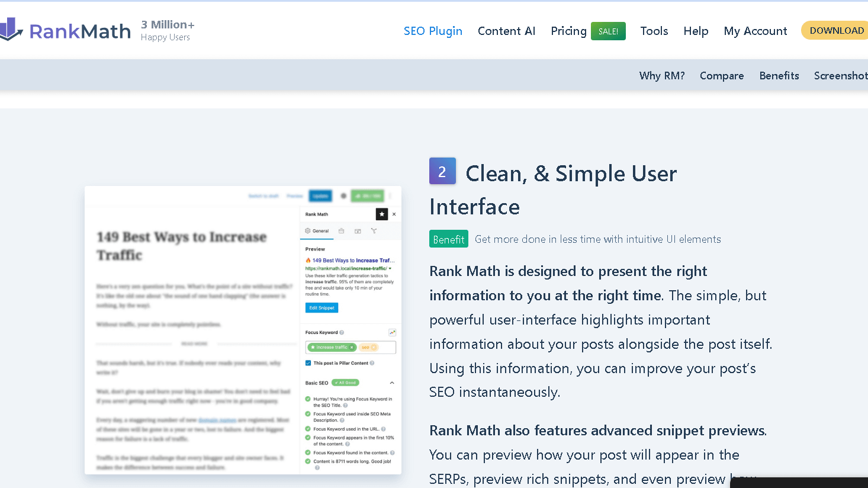Click 'Focus Keyword used in the URL.' check item
The width and height of the screenshot is (868, 488).
pyautogui.click(x=346, y=429)
